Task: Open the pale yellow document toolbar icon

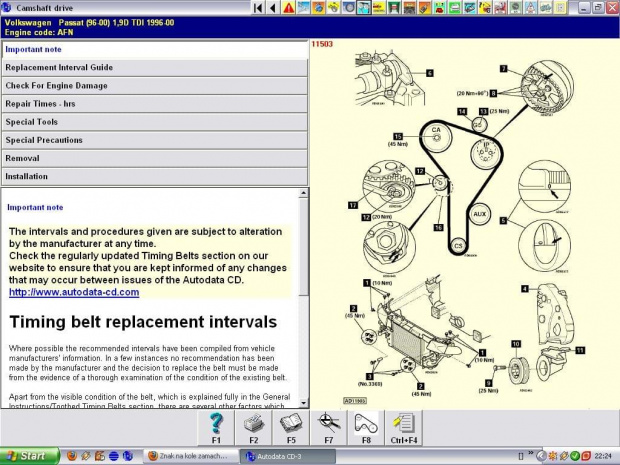Action: coord(559,8)
